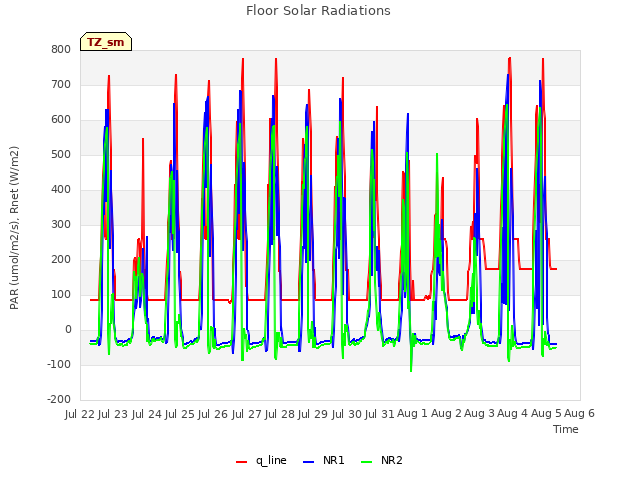The width and height of the screenshot is (640, 480).
Task: Click the chart title Floor Solar Radiations
Action: [318, 11]
